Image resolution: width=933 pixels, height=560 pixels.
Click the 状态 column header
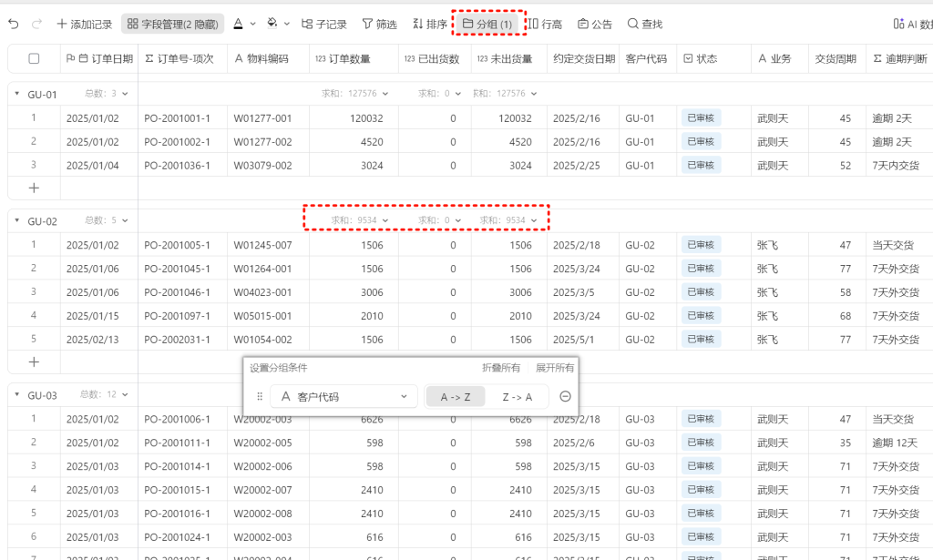[714, 58]
